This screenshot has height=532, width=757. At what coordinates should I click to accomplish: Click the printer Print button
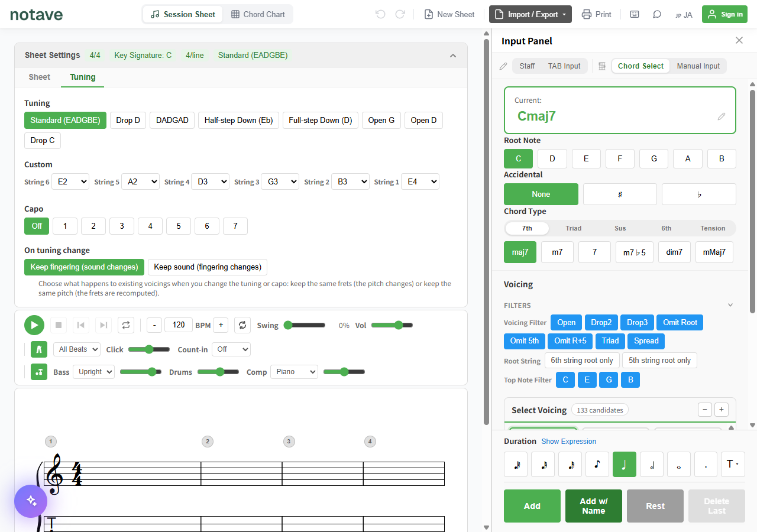click(596, 14)
